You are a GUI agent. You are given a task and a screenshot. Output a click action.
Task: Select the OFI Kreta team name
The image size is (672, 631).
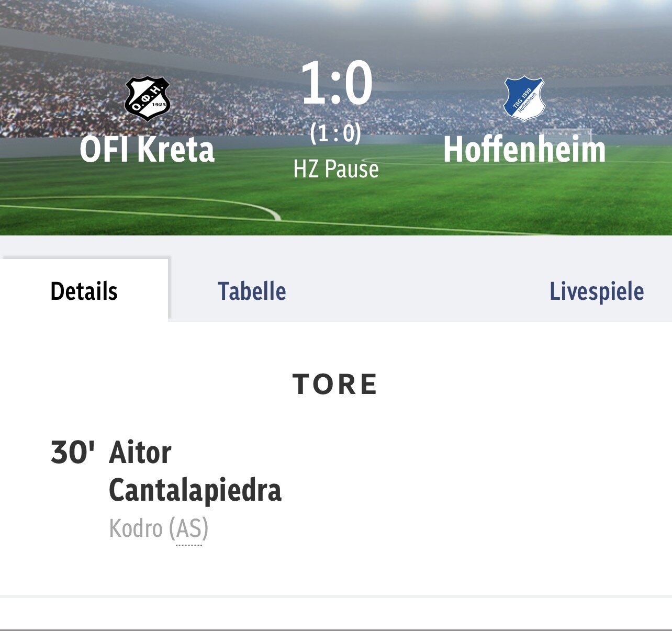point(147,150)
